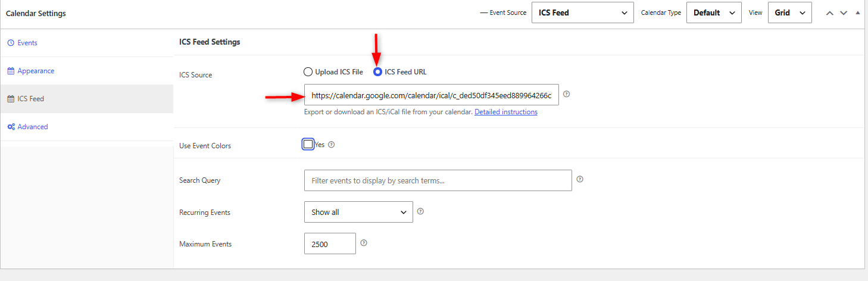Expand the Recurring Events Show all dropdown
Image resolution: width=868 pixels, height=281 pixels.
click(x=358, y=212)
